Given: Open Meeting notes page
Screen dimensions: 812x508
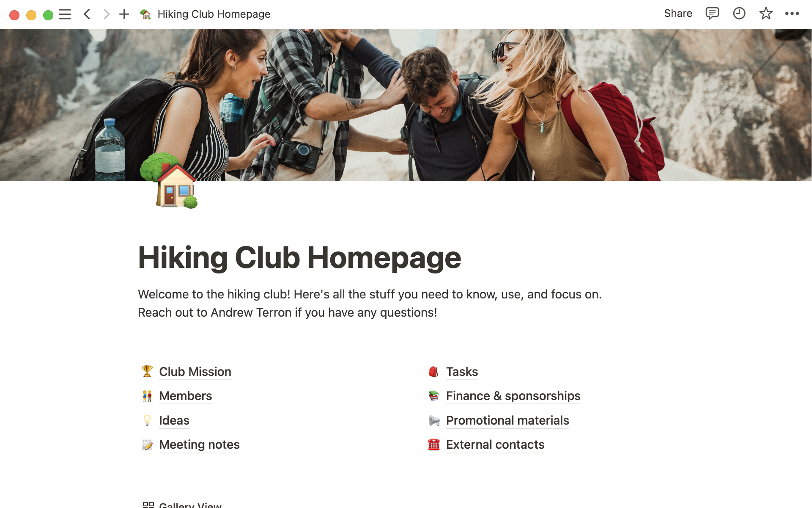Looking at the screenshot, I should (199, 444).
